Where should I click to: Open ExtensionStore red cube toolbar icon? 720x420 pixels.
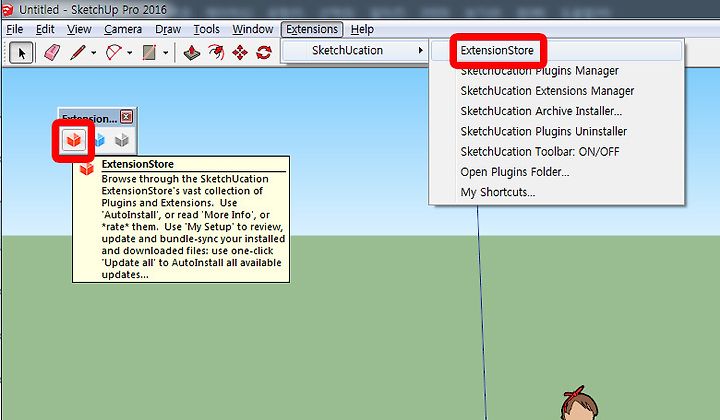74,140
